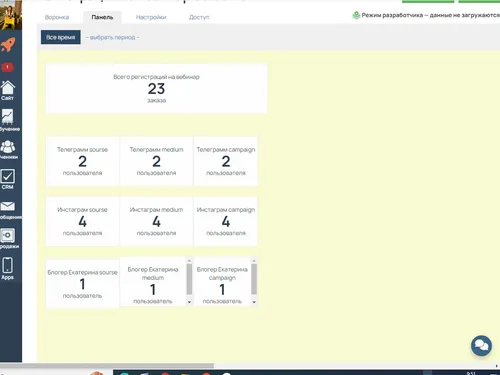This screenshot has width=500, height=375.
Task: Click scrollbar thumb in Блогер Екатерина campaign card
Action: pyautogui.click(x=254, y=279)
